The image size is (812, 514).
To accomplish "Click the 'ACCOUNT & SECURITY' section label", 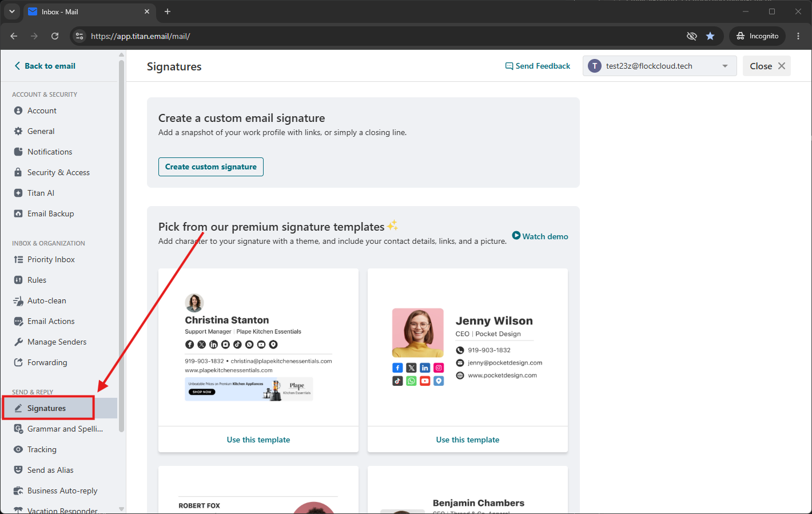I will pos(45,94).
